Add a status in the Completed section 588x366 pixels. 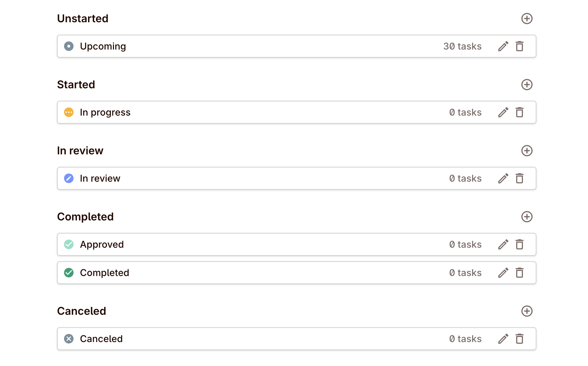point(527,217)
